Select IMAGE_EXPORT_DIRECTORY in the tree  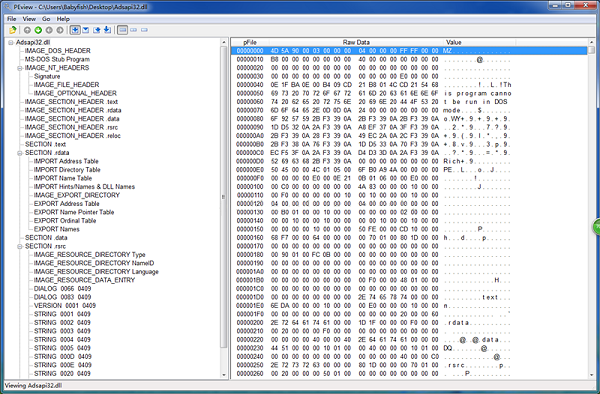coord(77,195)
